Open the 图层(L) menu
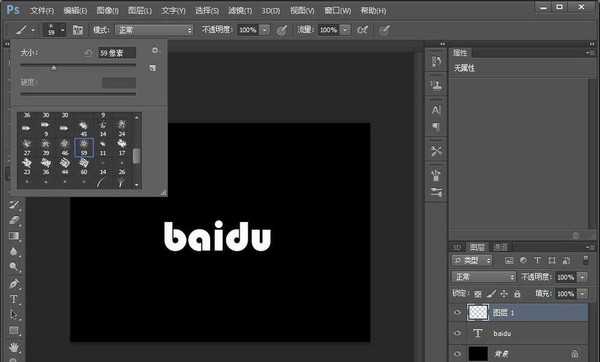 point(140,11)
